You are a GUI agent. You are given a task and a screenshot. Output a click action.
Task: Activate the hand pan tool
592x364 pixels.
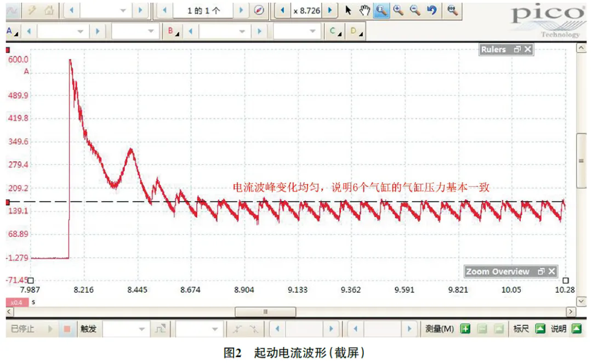coord(365,10)
